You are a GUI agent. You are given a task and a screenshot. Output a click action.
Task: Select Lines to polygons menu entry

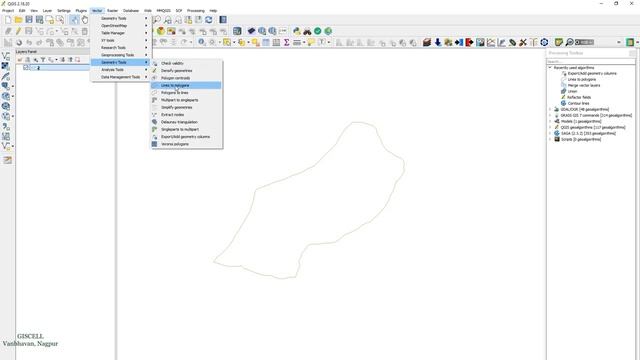click(x=186, y=85)
